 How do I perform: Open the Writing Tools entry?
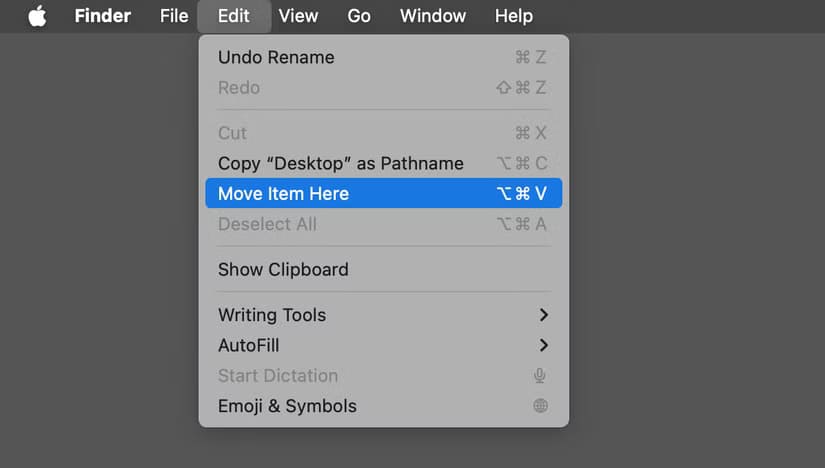coord(384,315)
